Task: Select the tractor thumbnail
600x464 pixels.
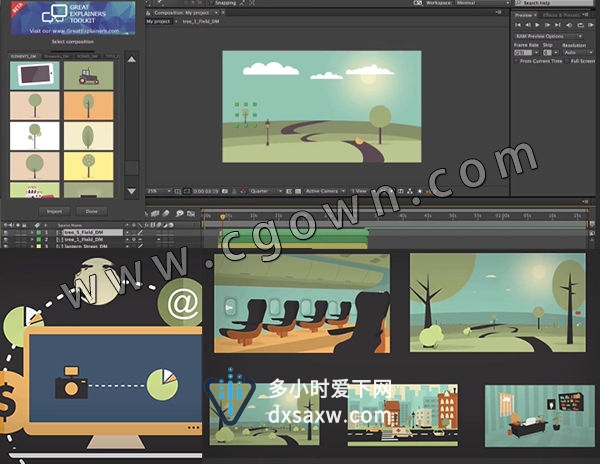Action: [x=88, y=75]
